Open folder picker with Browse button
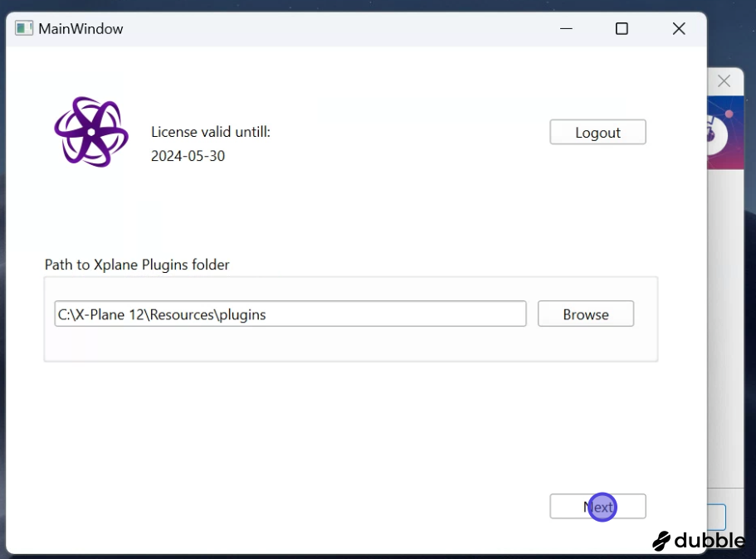This screenshot has width=756, height=559. coord(585,314)
